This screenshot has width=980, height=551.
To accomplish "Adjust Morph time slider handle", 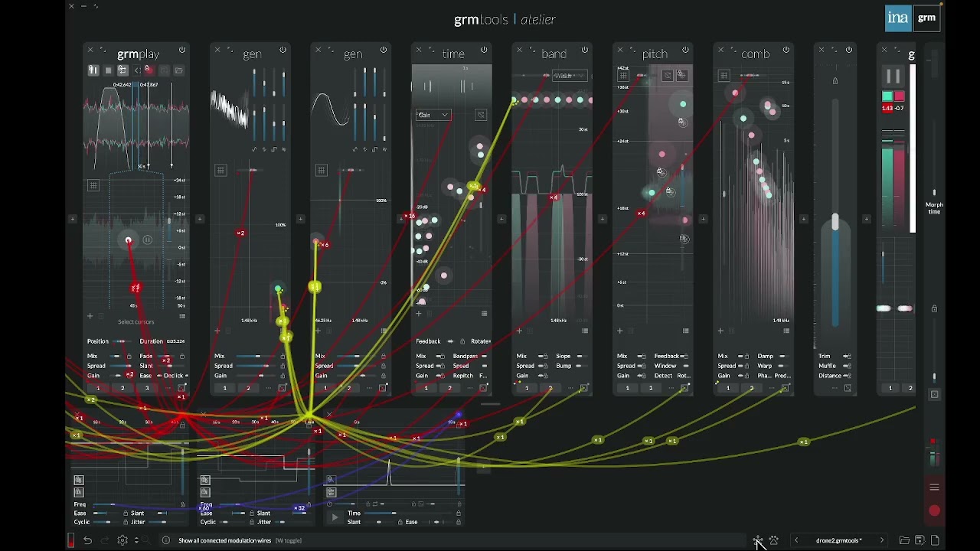I will click(x=934, y=193).
